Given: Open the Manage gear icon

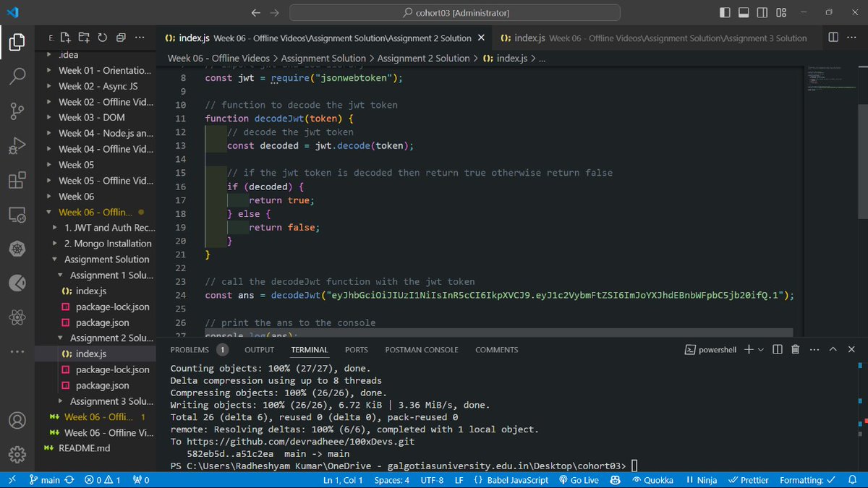Looking at the screenshot, I should [17, 455].
